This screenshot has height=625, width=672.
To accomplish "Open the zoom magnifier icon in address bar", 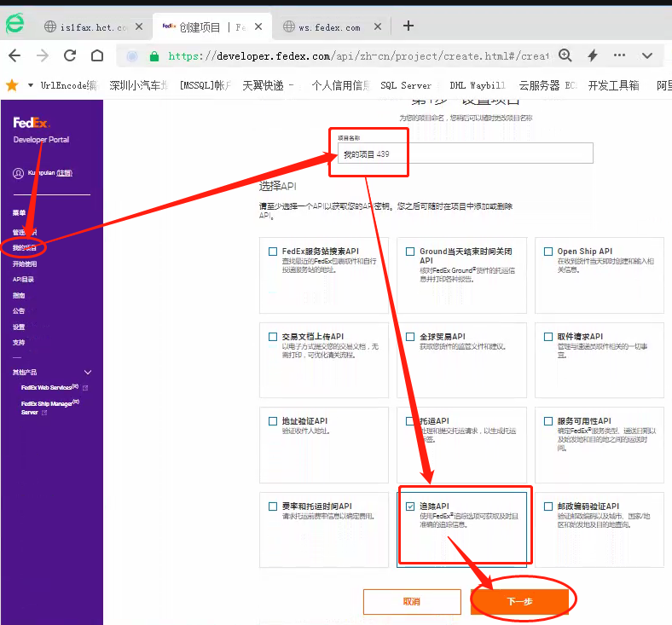I will (x=565, y=55).
